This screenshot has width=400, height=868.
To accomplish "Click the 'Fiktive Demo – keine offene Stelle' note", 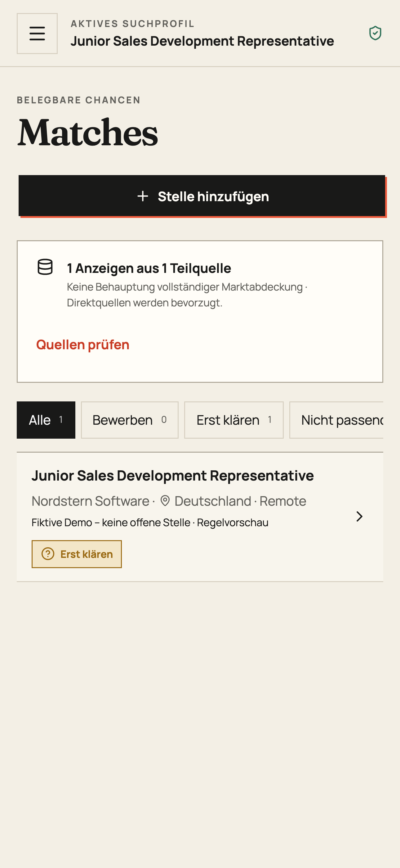I will click(111, 522).
